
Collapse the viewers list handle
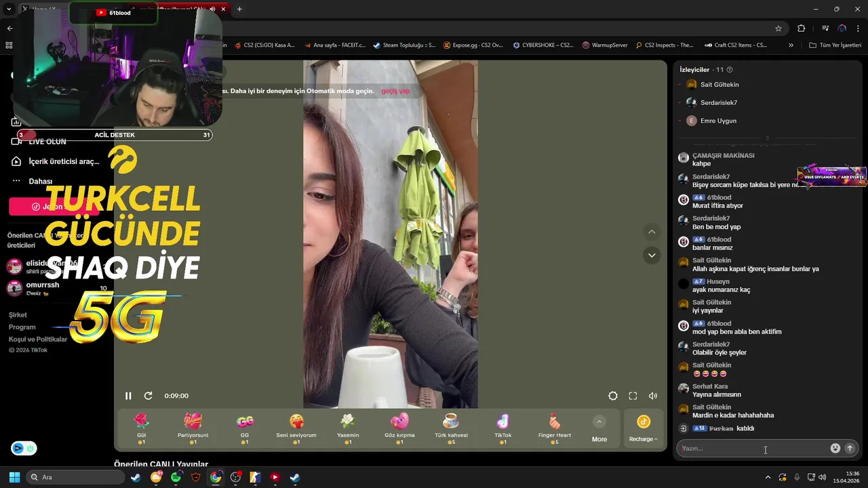pos(767,138)
